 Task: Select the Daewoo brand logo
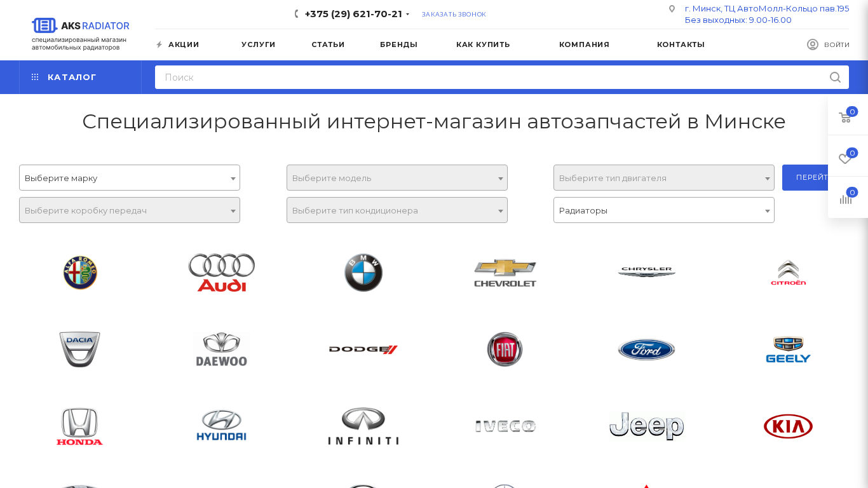point(222,349)
